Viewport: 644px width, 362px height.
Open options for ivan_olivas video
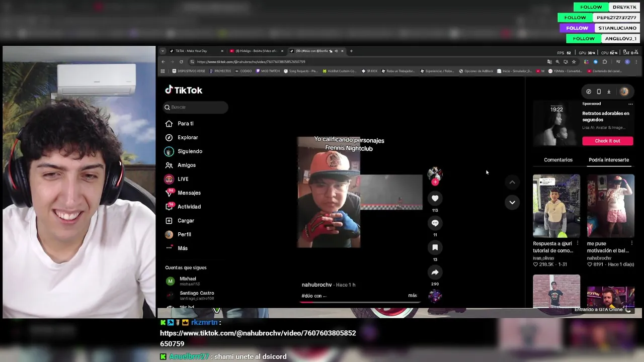(x=577, y=243)
